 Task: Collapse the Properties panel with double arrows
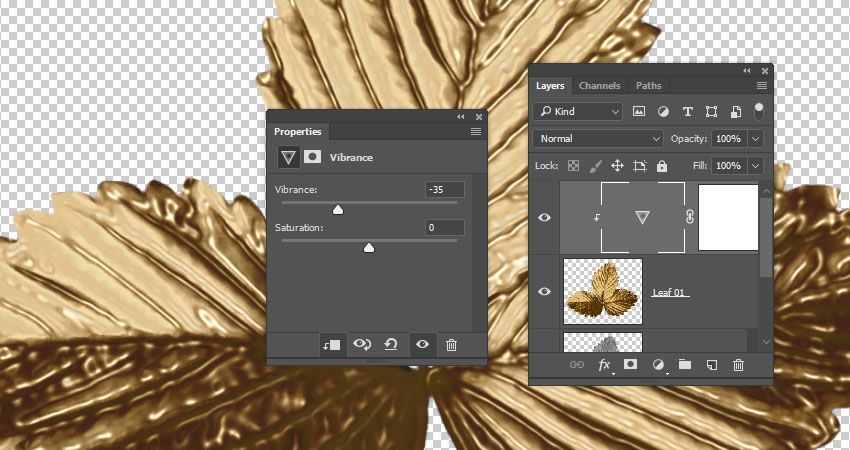point(461,117)
